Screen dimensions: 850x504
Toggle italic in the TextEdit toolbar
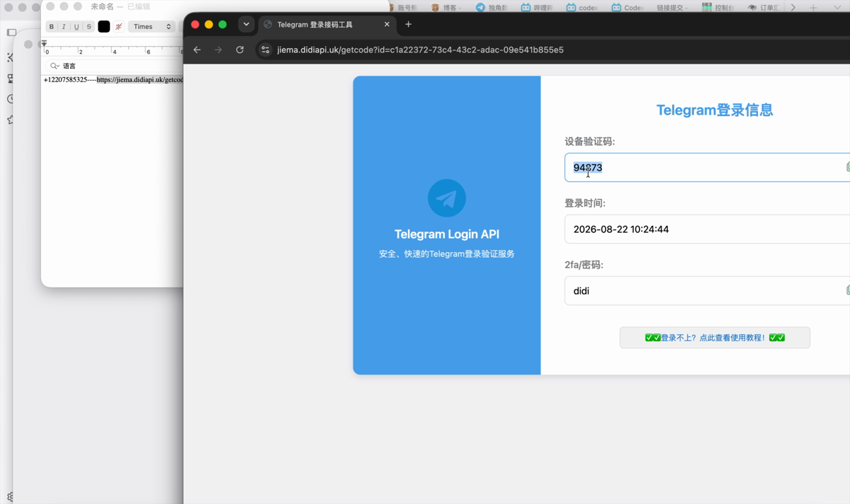tap(64, 27)
